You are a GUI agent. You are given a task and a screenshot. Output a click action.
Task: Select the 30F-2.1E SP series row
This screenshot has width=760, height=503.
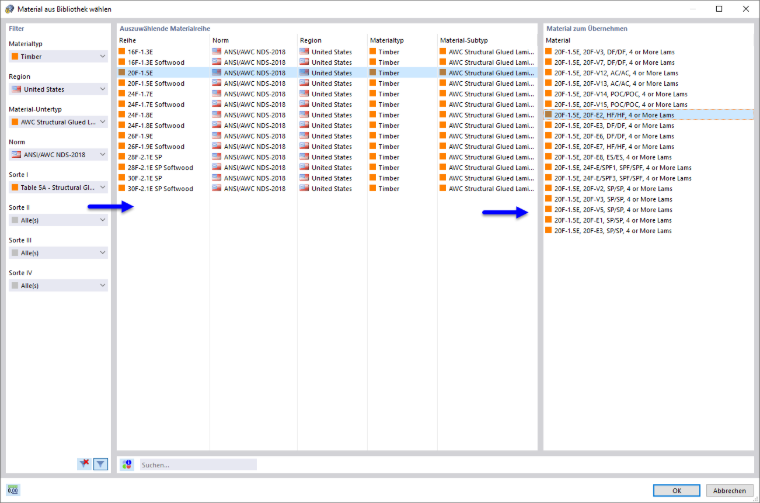click(328, 178)
